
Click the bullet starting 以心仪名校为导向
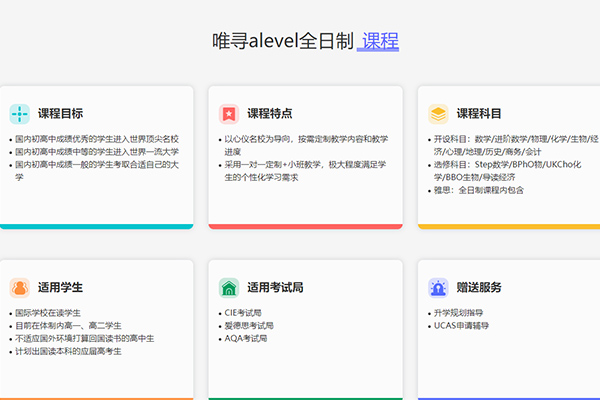pos(306,145)
